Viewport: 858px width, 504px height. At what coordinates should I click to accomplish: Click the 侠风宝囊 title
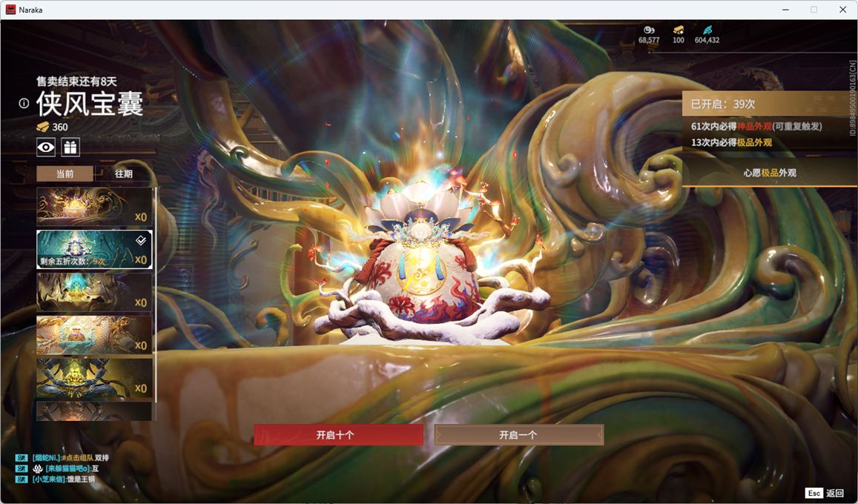(90, 103)
